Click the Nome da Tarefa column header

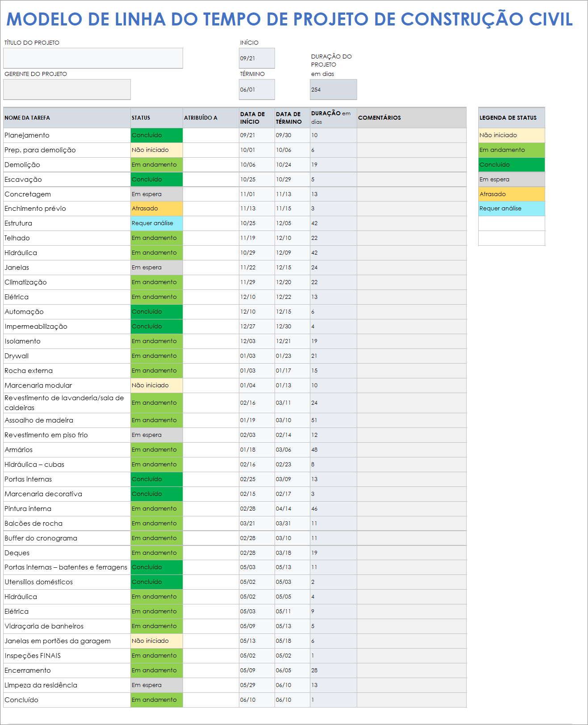(67, 118)
